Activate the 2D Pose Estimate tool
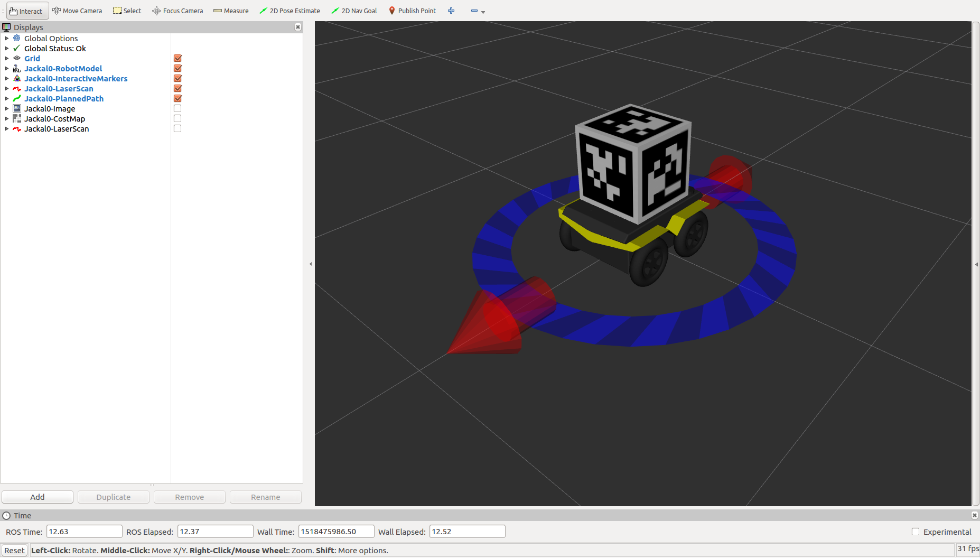980x558 pixels. (290, 11)
